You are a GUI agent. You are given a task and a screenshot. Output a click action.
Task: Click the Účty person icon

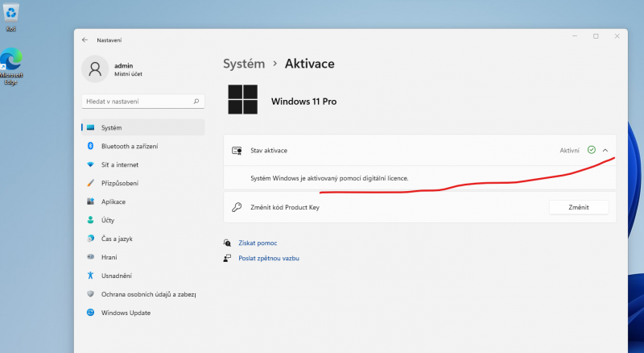click(x=91, y=220)
